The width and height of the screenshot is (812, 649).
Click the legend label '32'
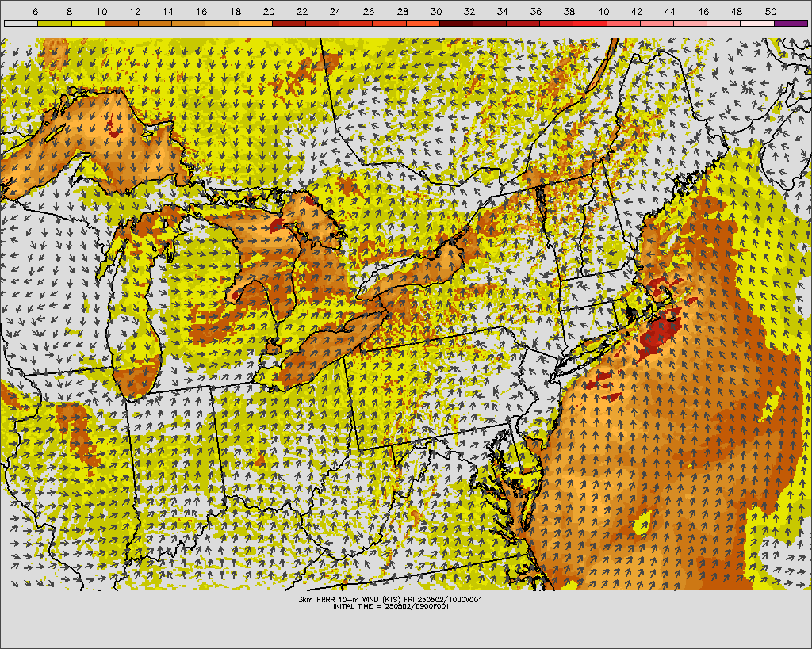469,11
